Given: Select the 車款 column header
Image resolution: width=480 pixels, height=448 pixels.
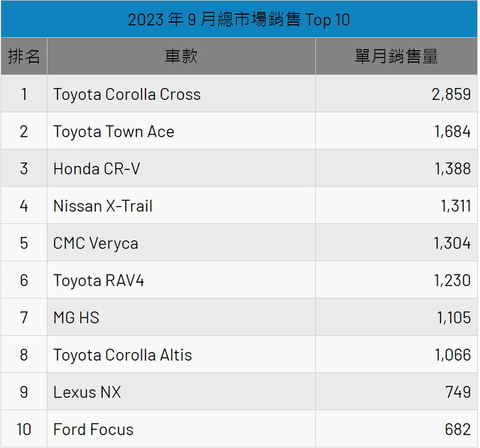Looking at the screenshot, I should coord(181,57).
